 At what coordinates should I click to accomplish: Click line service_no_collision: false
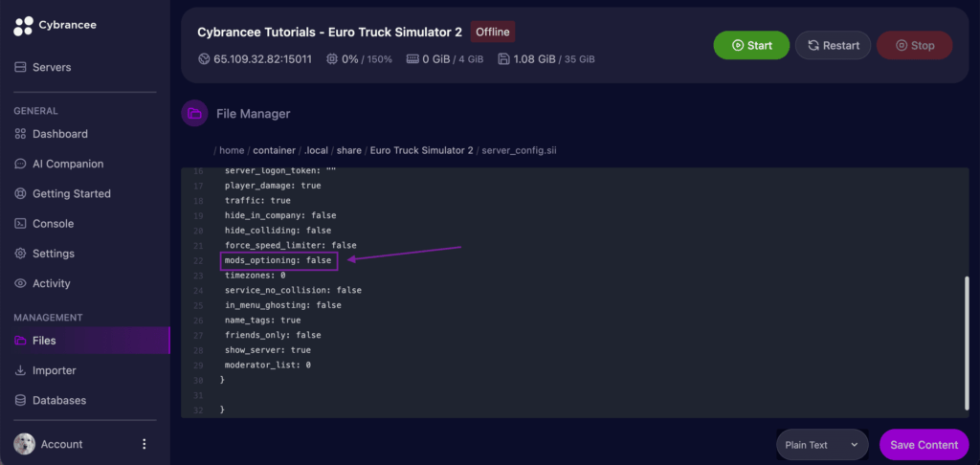tap(293, 291)
